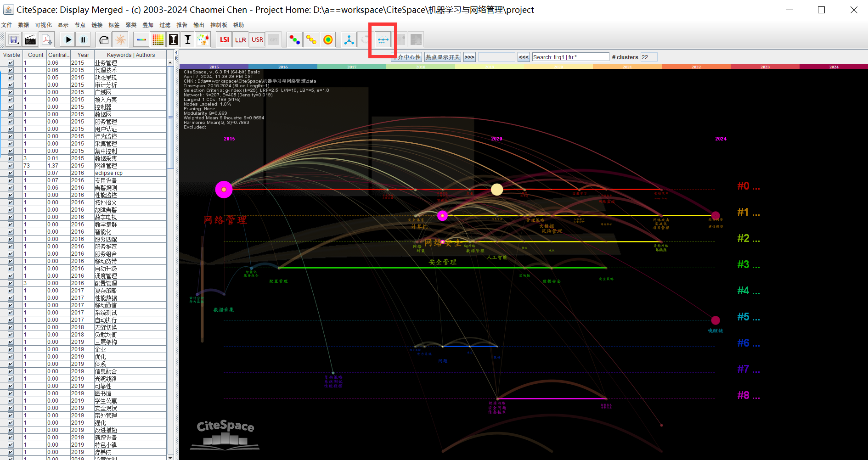Toggle the visible checkbox for eclipse rcp
Screen dimensions: 868x460
(11, 173)
